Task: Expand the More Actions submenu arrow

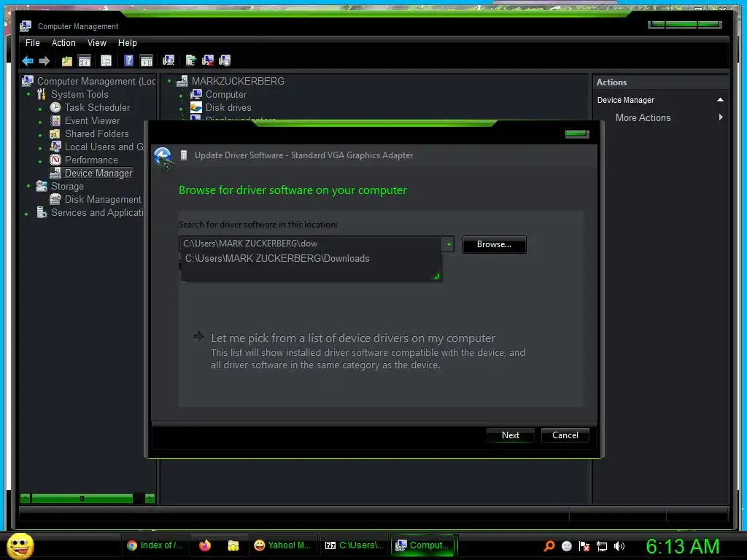Action: 720,117
